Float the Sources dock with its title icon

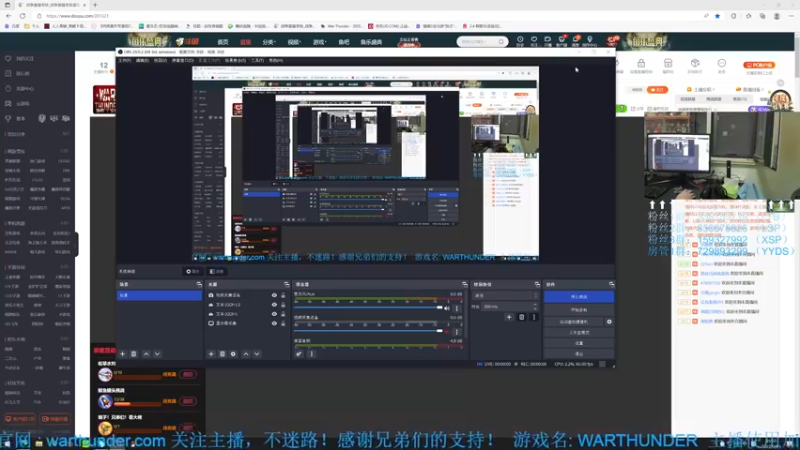pos(286,284)
